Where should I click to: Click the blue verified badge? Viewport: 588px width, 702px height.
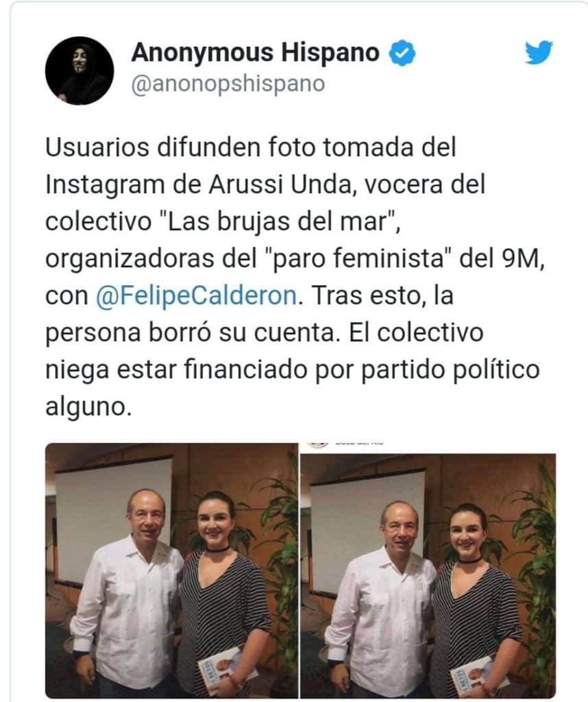pos(402,53)
